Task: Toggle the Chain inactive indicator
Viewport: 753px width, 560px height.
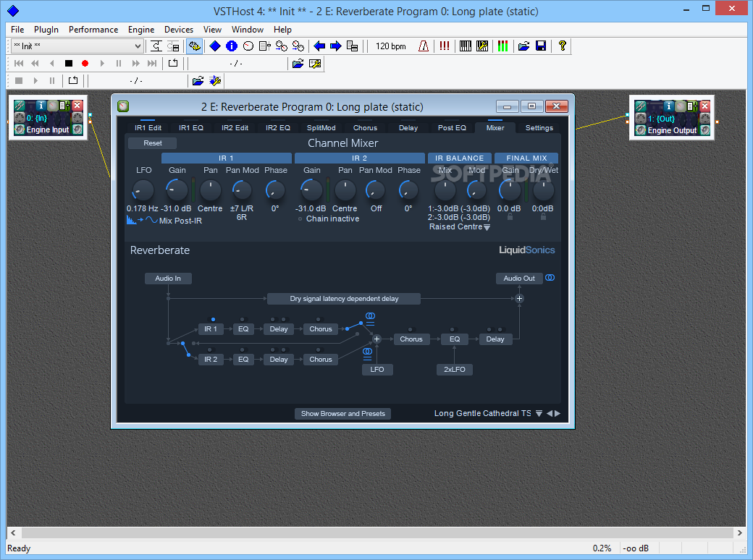Action: point(300,219)
